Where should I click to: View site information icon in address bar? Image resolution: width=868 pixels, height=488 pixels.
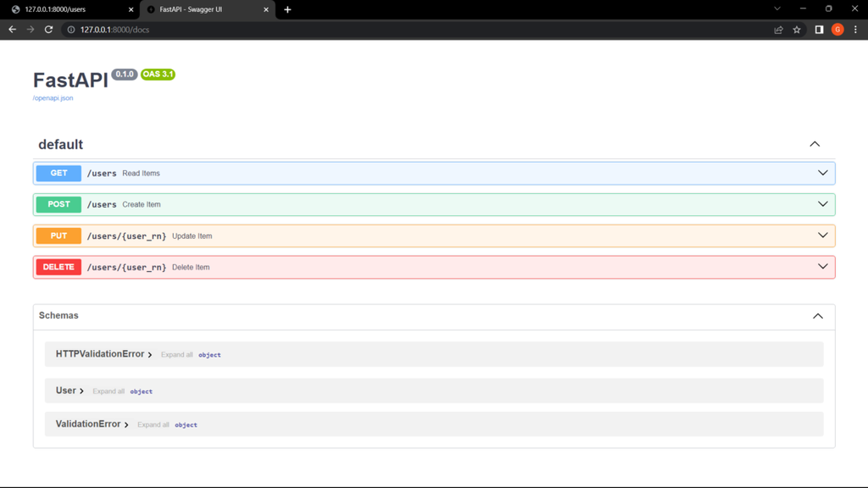[71, 30]
